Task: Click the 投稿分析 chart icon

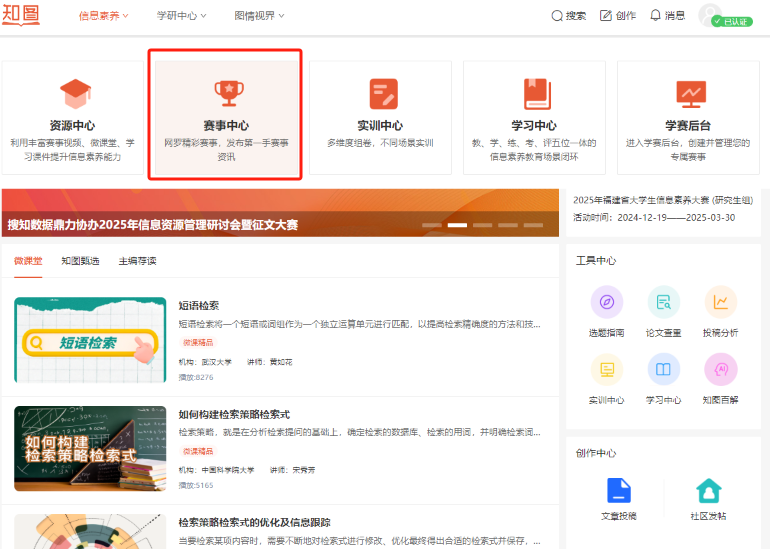Action: [720, 303]
